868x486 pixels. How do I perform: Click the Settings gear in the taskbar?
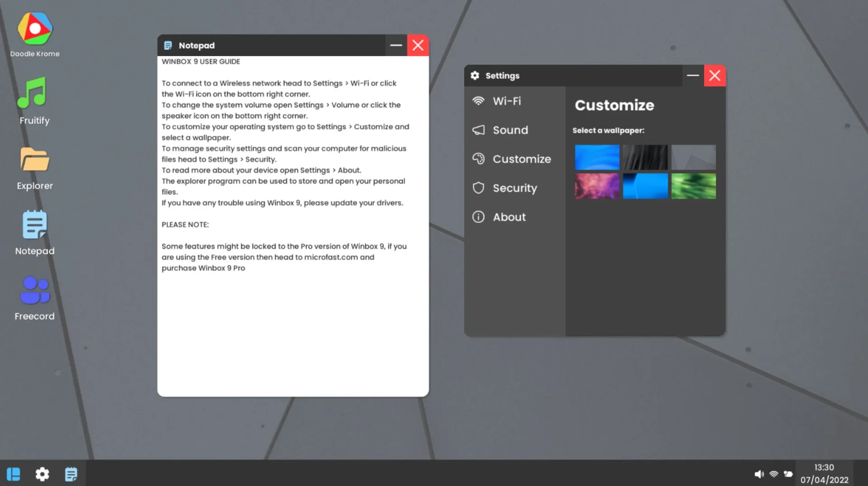[42, 474]
